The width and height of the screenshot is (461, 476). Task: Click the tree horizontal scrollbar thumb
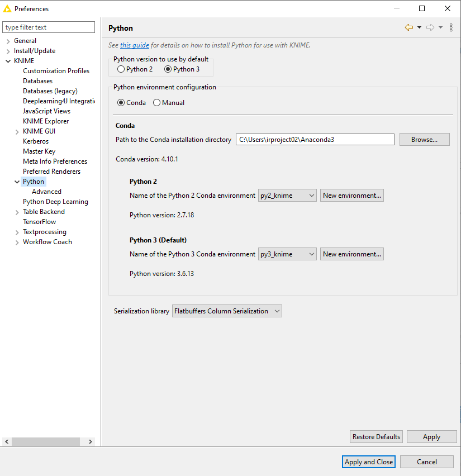46,441
